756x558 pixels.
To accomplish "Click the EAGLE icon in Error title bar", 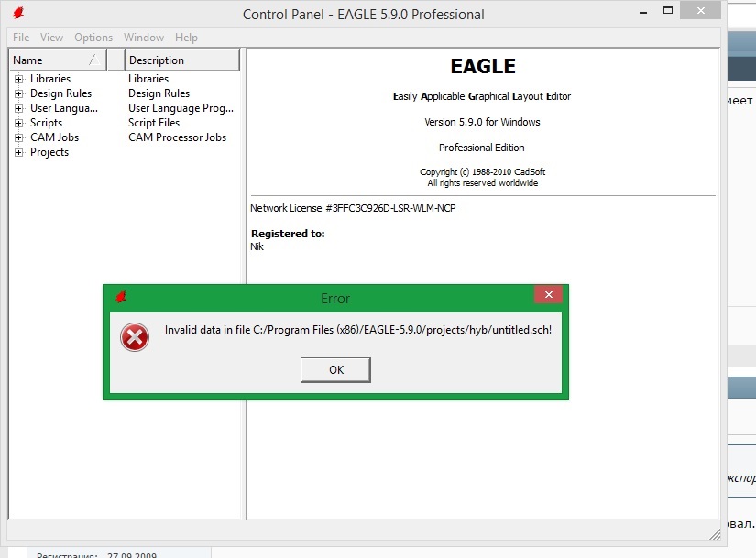I will tap(121, 297).
